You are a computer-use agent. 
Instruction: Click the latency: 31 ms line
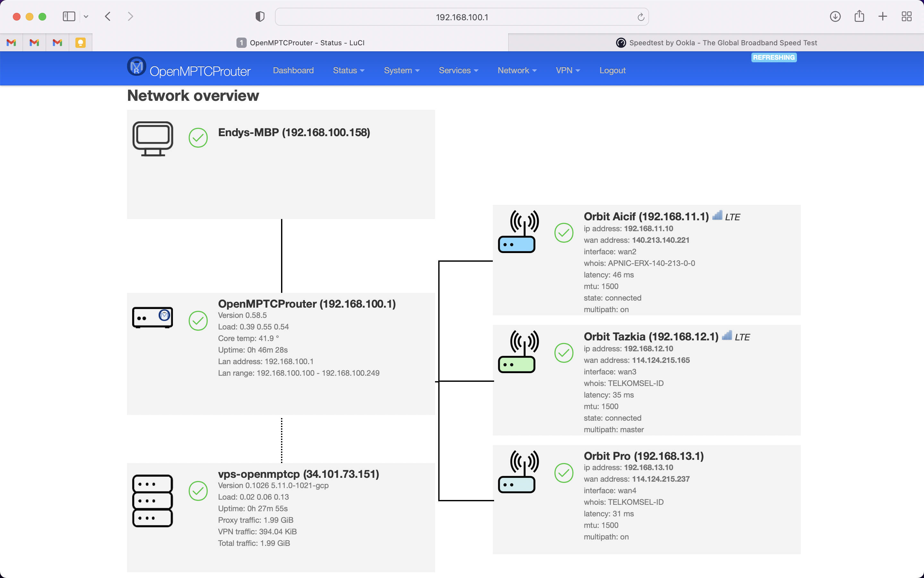pyautogui.click(x=609, y=514)
